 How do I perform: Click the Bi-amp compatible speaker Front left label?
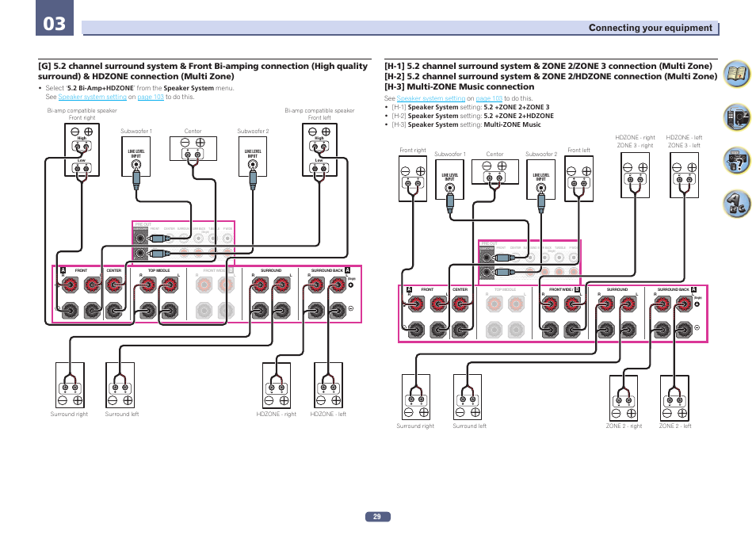coord(319,114)
